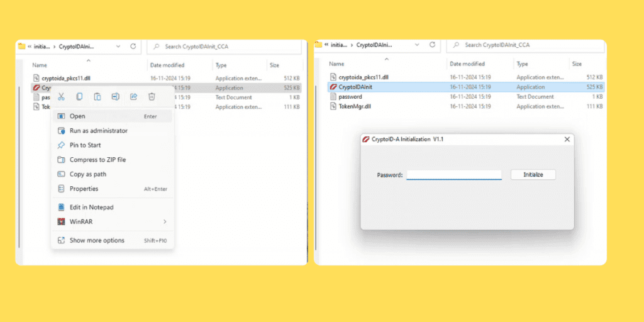Click the Copy icon in context menu
Viewport: 644px width, 322px height.
(79, 97)
